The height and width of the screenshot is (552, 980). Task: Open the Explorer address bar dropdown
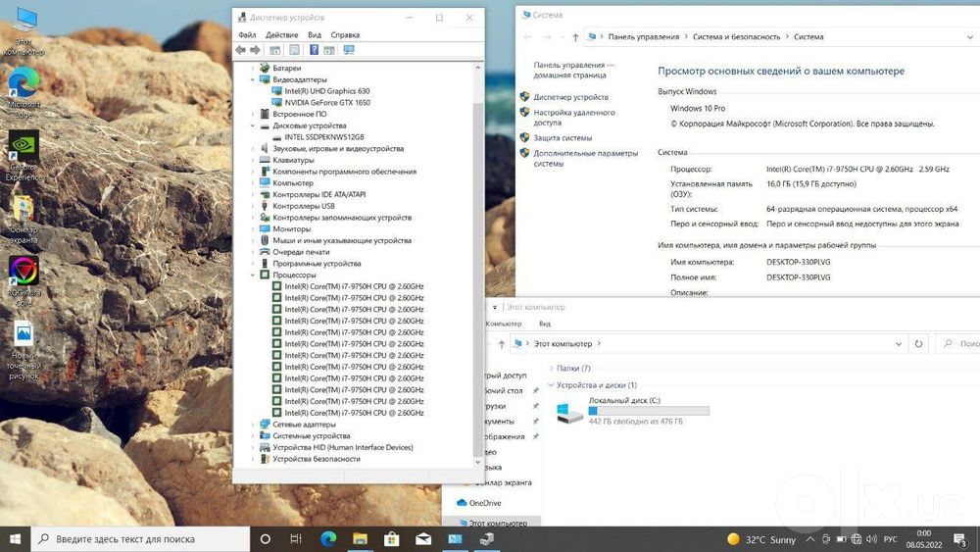tap(898, 344)
